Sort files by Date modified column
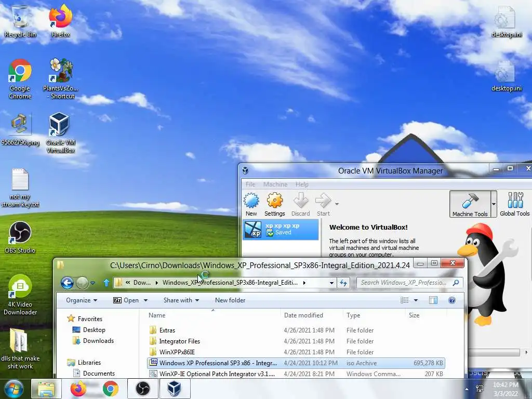Image resolution: width=532 pixels, height=399 pixels. (x=312, y=315)
